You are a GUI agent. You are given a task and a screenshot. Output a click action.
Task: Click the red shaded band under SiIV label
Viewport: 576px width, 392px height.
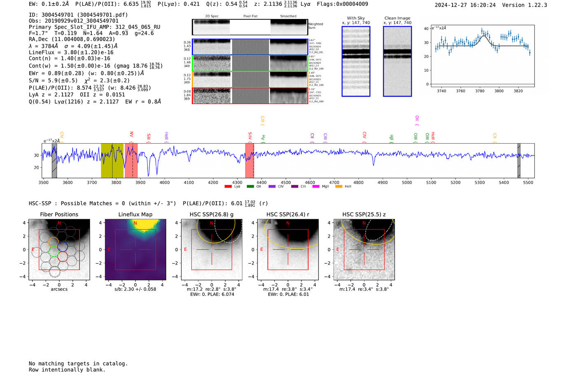tap(249, 160)
